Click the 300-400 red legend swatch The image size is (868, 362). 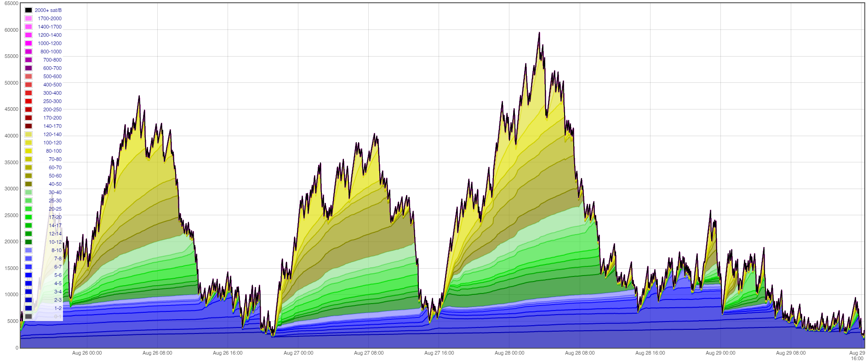(29, 93)
